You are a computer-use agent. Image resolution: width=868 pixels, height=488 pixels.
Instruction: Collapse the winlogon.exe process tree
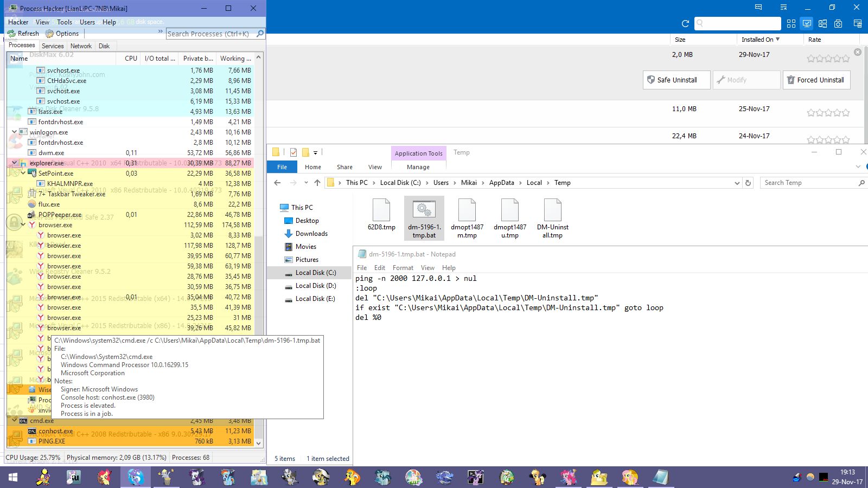click(14, 132)
